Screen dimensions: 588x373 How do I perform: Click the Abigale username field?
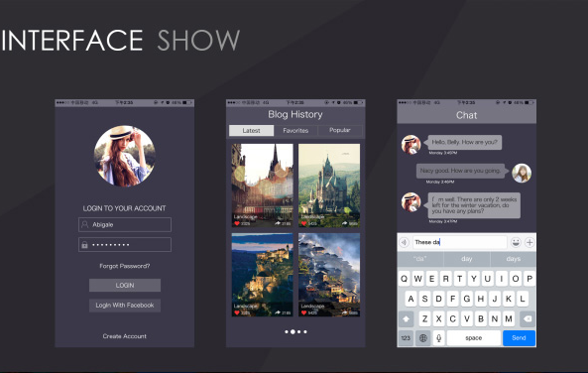(x=125, y=224)
